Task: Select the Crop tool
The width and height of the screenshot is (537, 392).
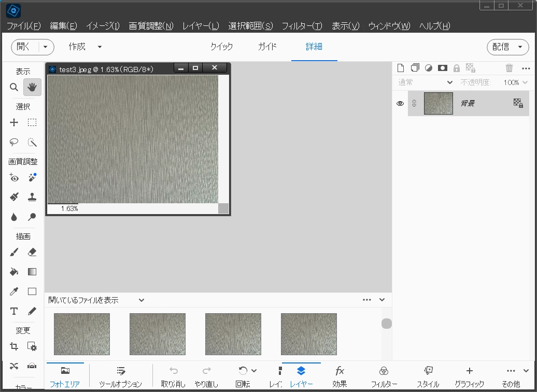Action: click(x=13, y=346)
